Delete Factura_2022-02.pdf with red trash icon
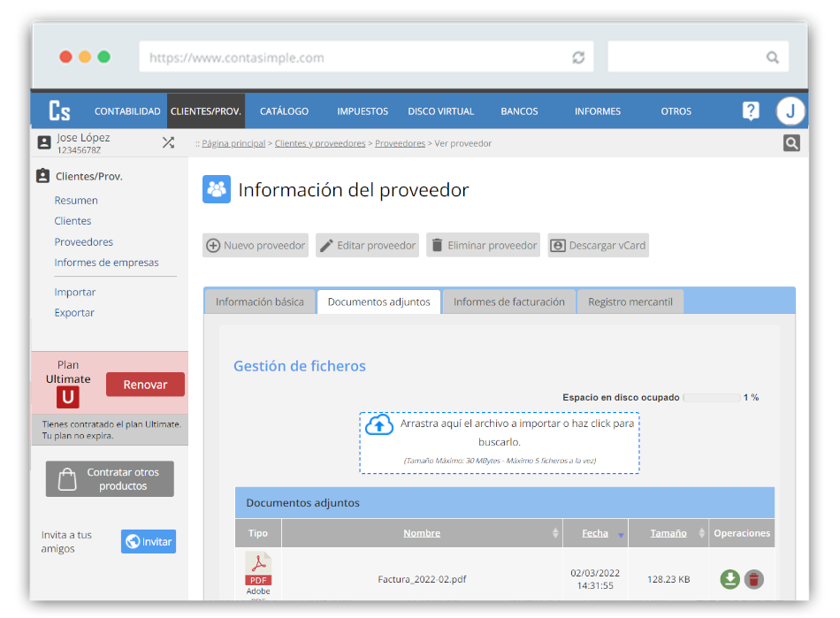840x618 pixels. 753,579
